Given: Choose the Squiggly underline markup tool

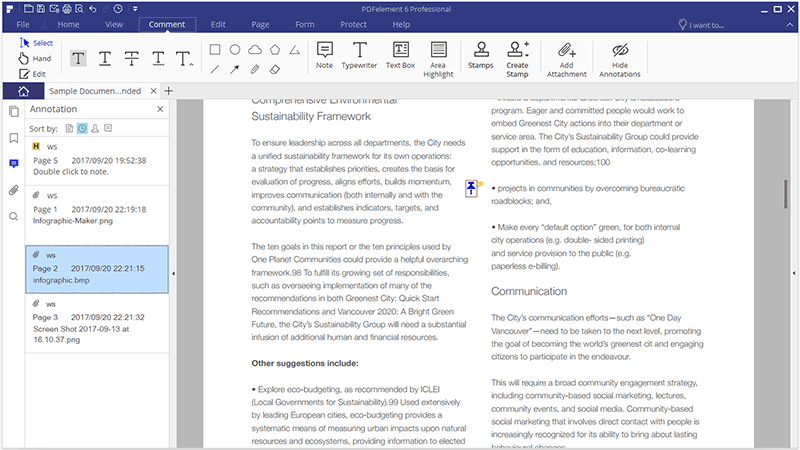Looking at the screenshot, I should pyautogui.click(x=158, y=59).
